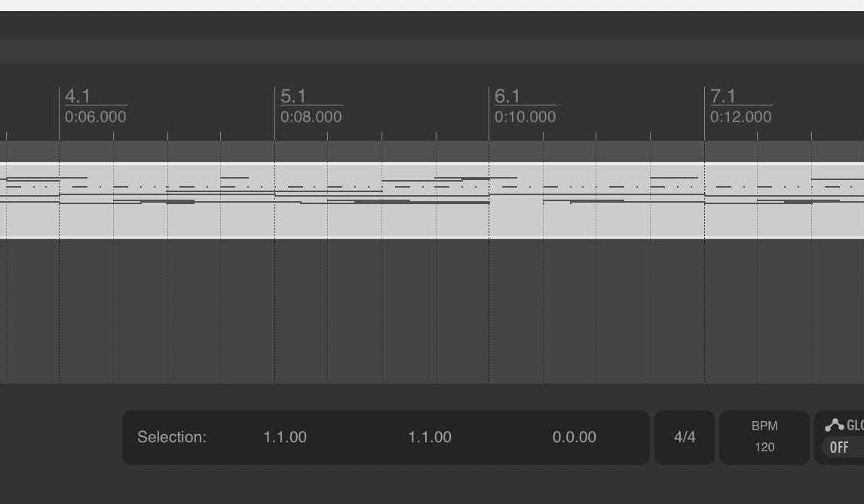Click the 0:06.000 time label
This screenshot has height=504, width=864.
(96, 117)
